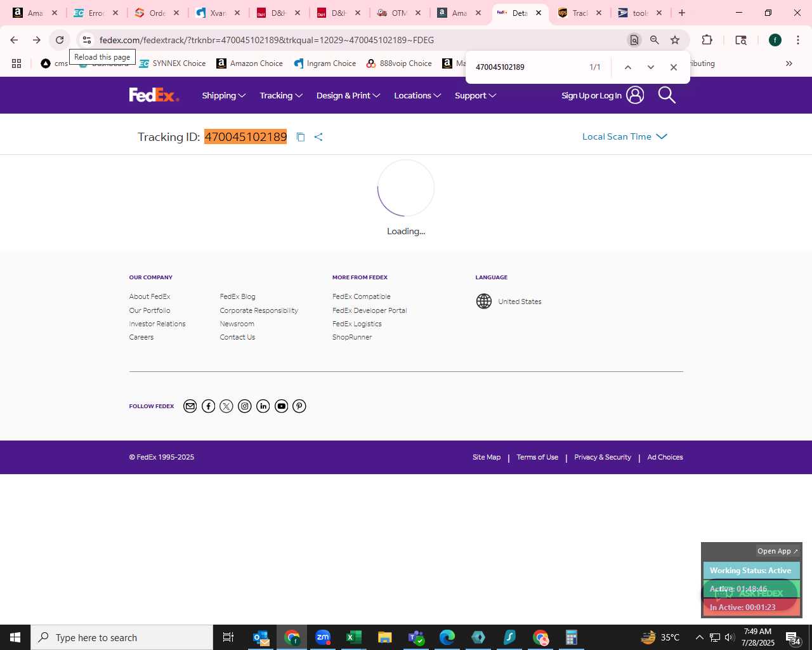
Task: Open FedEx Pinterest follow icon
Action: [x=299, y=406]
